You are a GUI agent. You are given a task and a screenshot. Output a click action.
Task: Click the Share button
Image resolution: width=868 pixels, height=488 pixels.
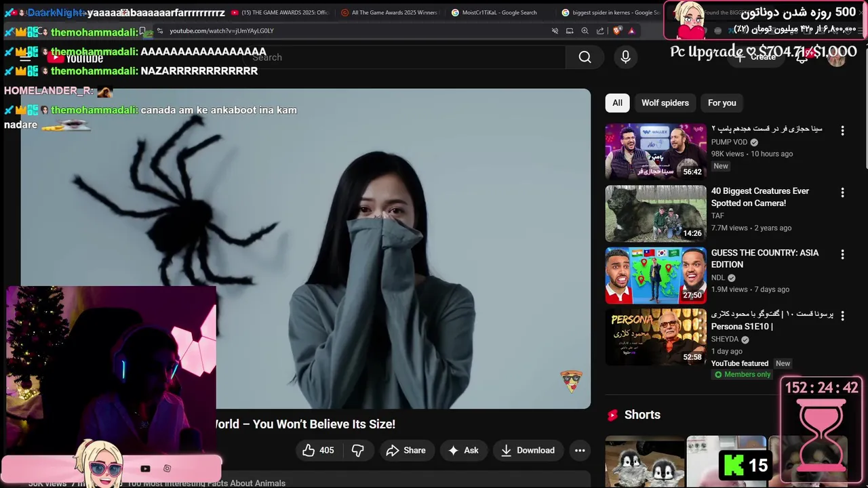pyautogui.click(x=406, y=450)
